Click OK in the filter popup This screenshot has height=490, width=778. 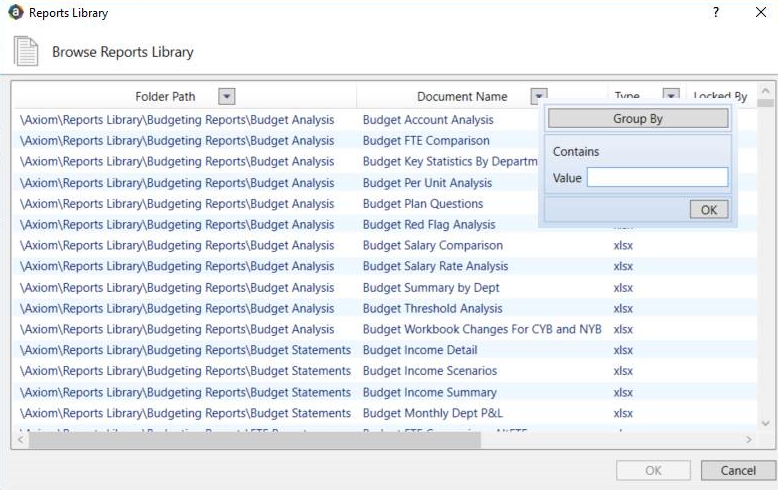pyautogui.click(x=708, y=210)
